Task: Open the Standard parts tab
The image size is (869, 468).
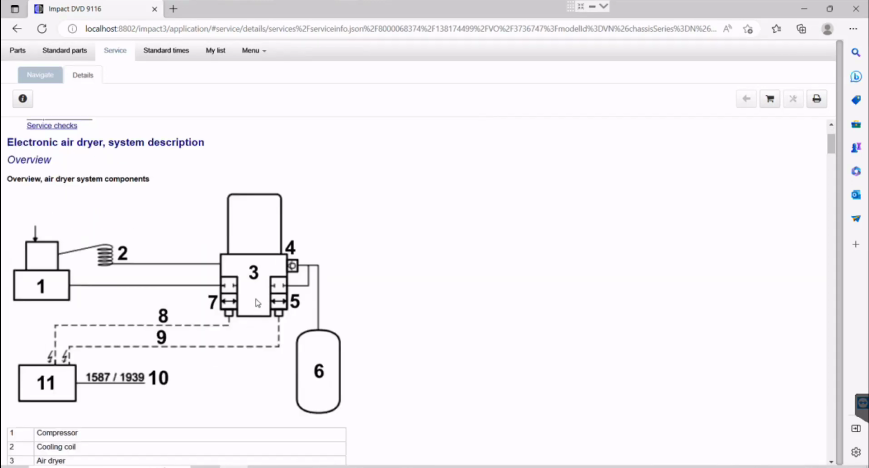Action: point(64,50)
